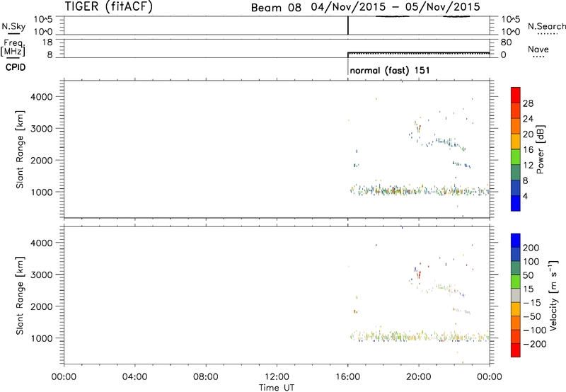Select the 24 dB tick value

tap(528, 119)
